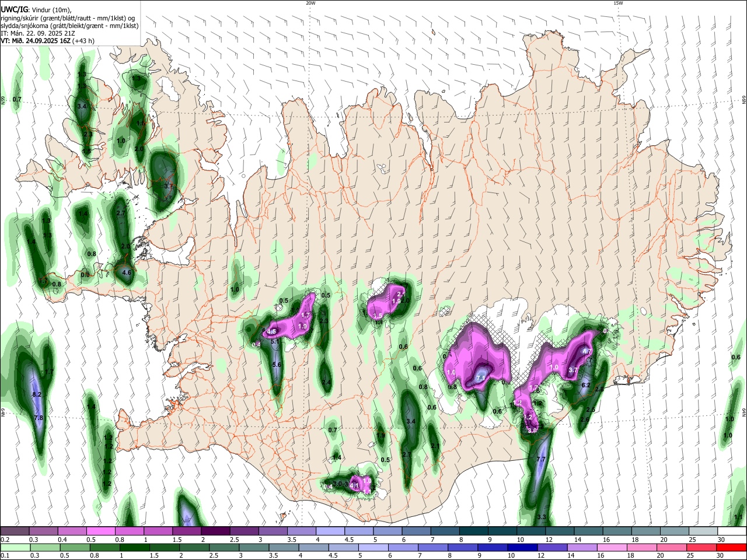
Task: Click the 6.2 precipitation value on the map
Action: pos(587,385)
